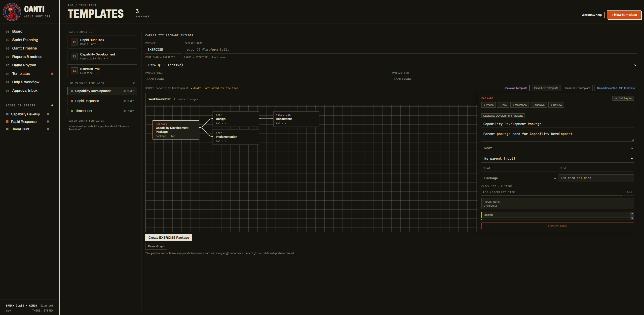Add a Phase node
Viewport: 644px width, 315px height.
(x=489, y=105)
